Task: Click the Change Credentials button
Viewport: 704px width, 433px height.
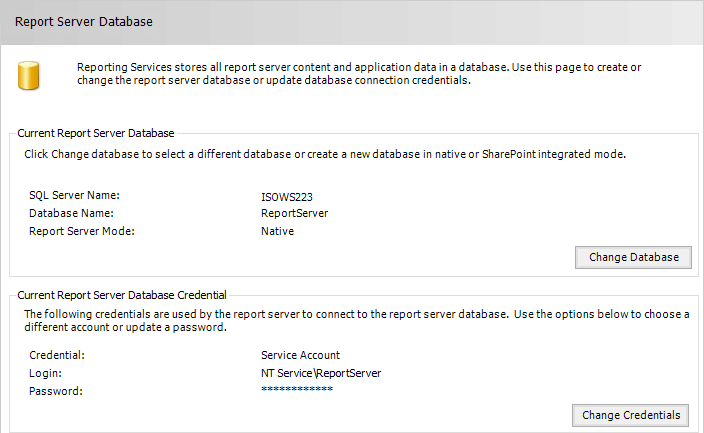Action: 630,415
